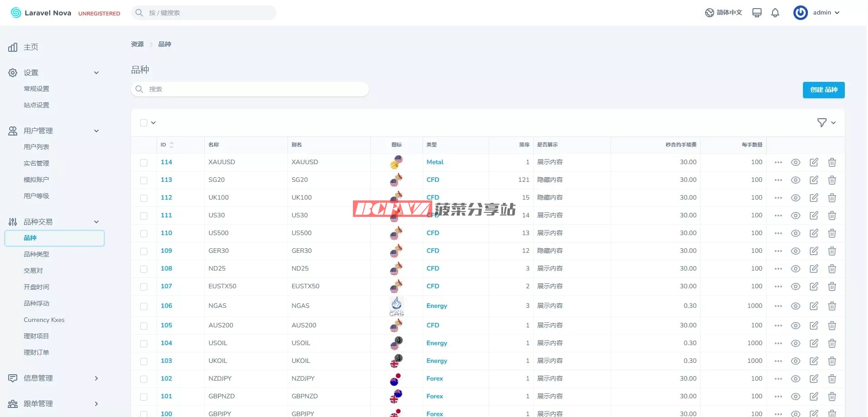View details eye icon for UK100 row
The height and width of the screenshot is (417, 868).
coord(796,198)
